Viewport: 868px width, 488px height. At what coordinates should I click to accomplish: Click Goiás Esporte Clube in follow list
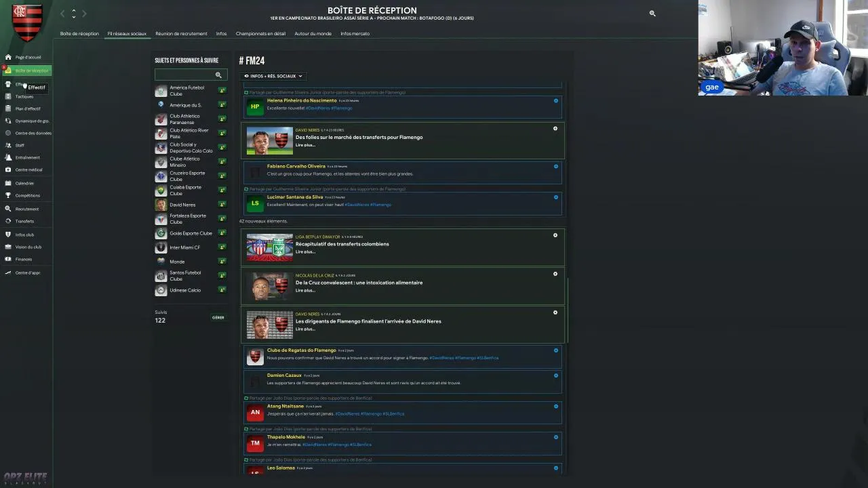(x=191, y=233)
